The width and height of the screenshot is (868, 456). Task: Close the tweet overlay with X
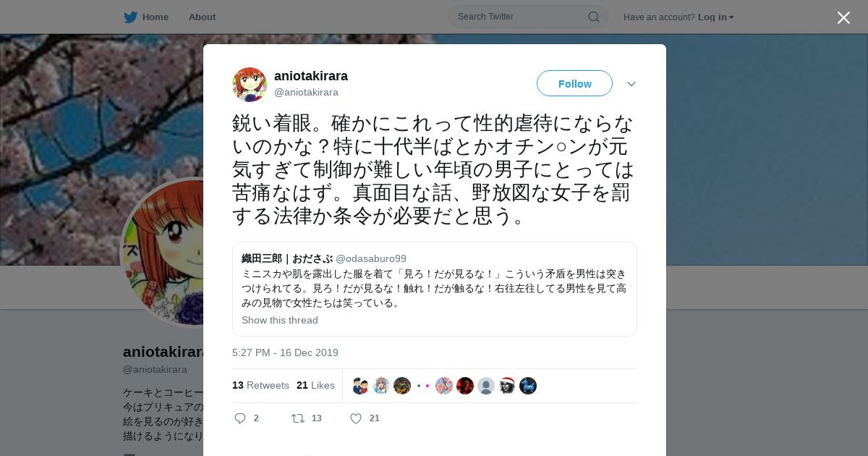843,17
